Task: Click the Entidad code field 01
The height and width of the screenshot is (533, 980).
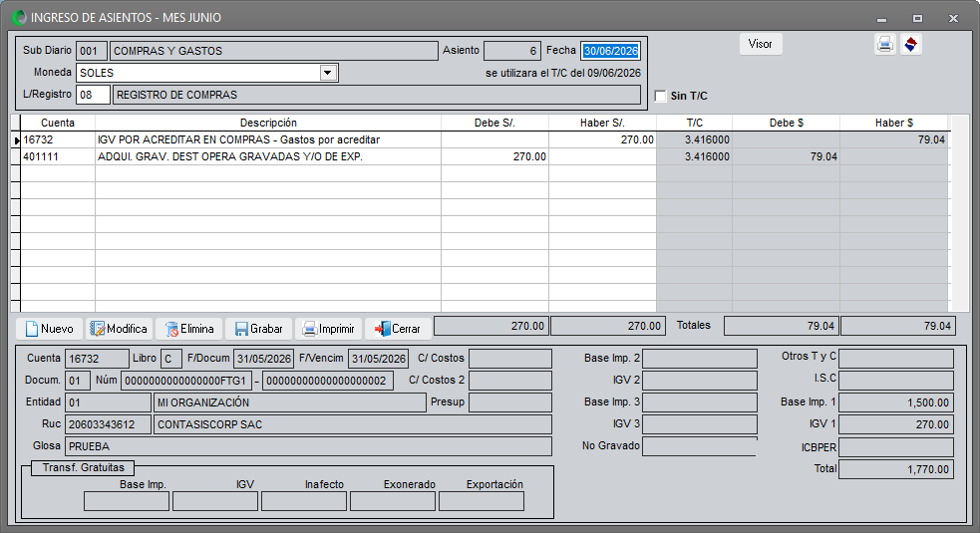Action: click(108, 402)
